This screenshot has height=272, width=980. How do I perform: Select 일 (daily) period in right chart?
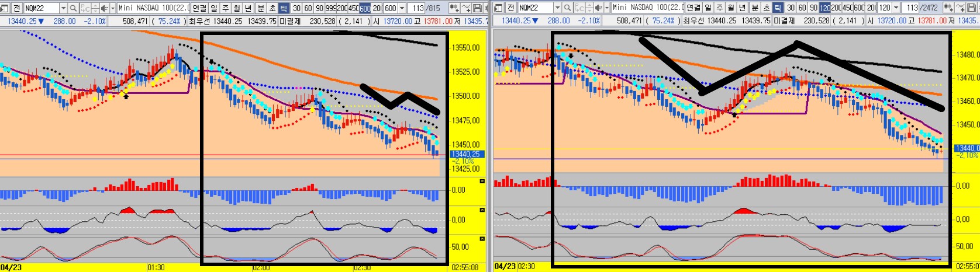[x=708, y=8]
